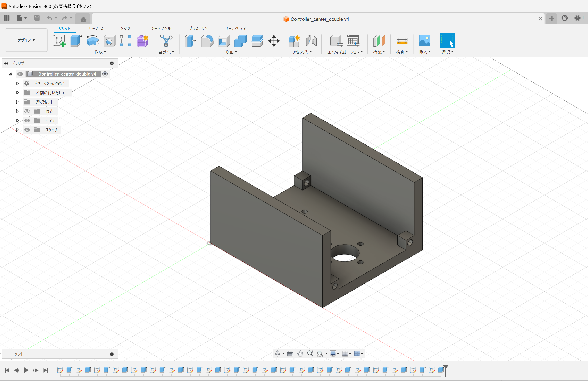
Task: Select the Create Sketch tool
Action: (x=59, y=41)
